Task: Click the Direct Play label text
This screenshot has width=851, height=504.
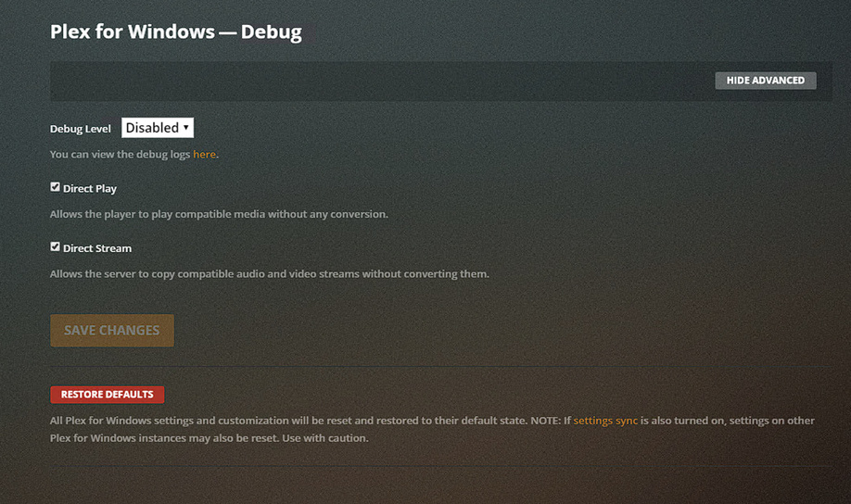Action: (90, 189)
